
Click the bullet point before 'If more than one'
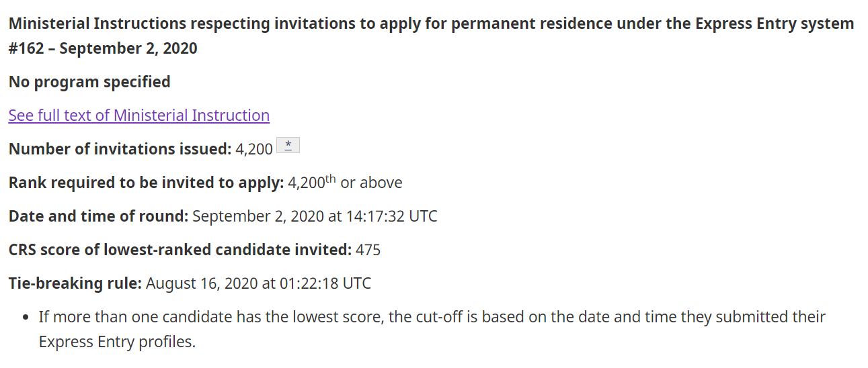tap(25, 317)
